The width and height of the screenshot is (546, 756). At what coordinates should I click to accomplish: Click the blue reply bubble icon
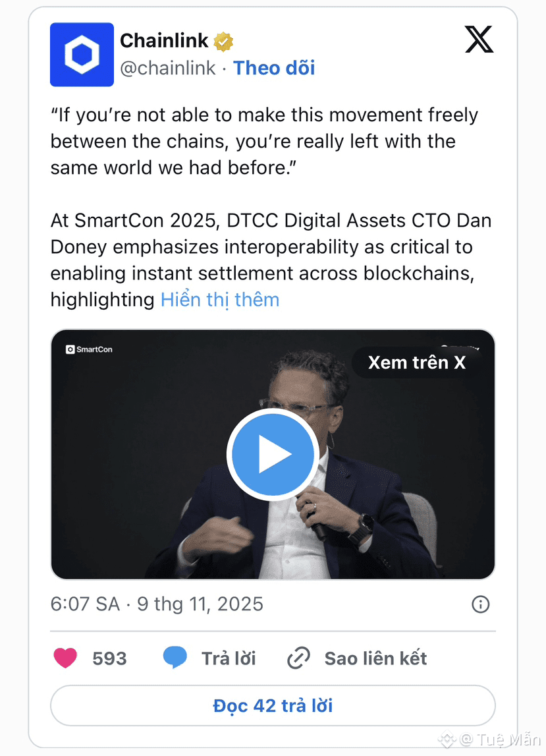[x=175, y=658]
